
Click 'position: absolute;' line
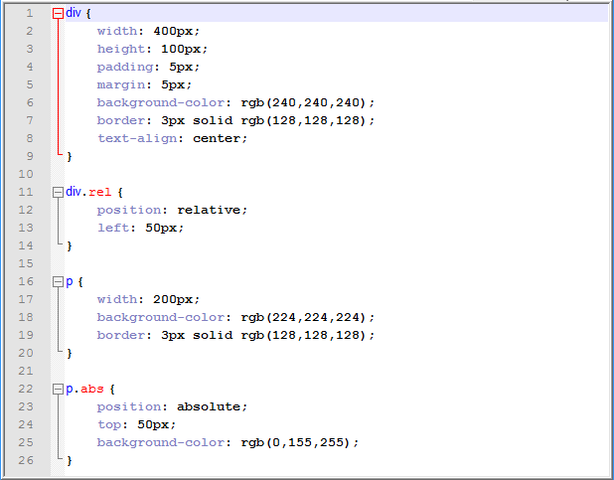[x=172, y=407]
